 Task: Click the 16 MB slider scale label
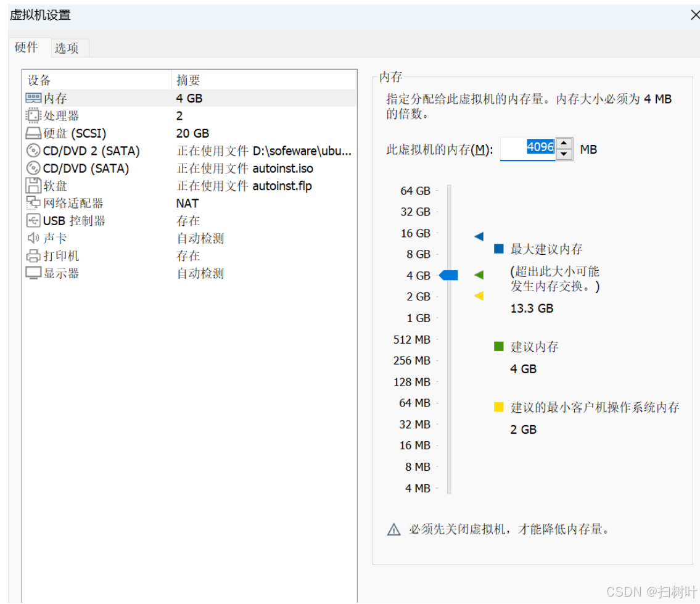tap(414, 445)
